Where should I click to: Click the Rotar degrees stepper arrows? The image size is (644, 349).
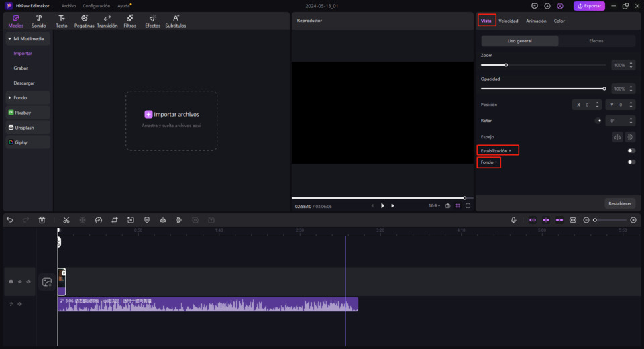(631, 121)
